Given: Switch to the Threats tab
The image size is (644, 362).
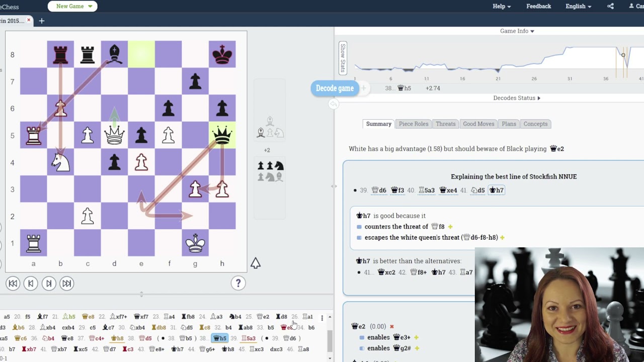Looking at the screenshot, I should (x=446, y=124).
